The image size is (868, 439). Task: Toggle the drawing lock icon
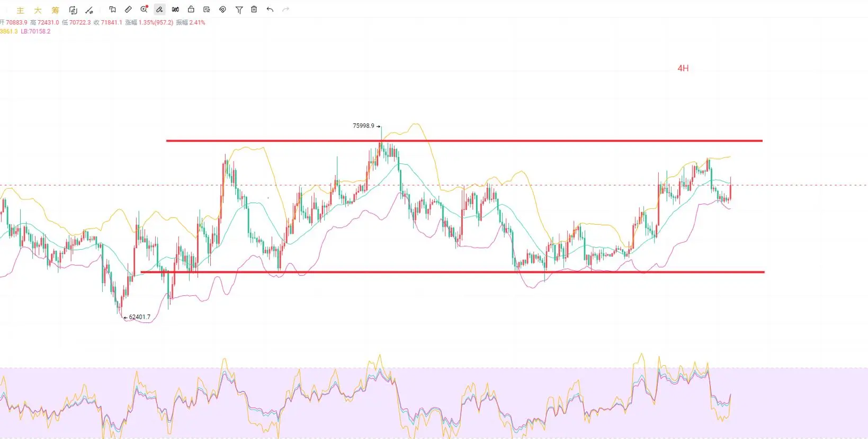191,10
